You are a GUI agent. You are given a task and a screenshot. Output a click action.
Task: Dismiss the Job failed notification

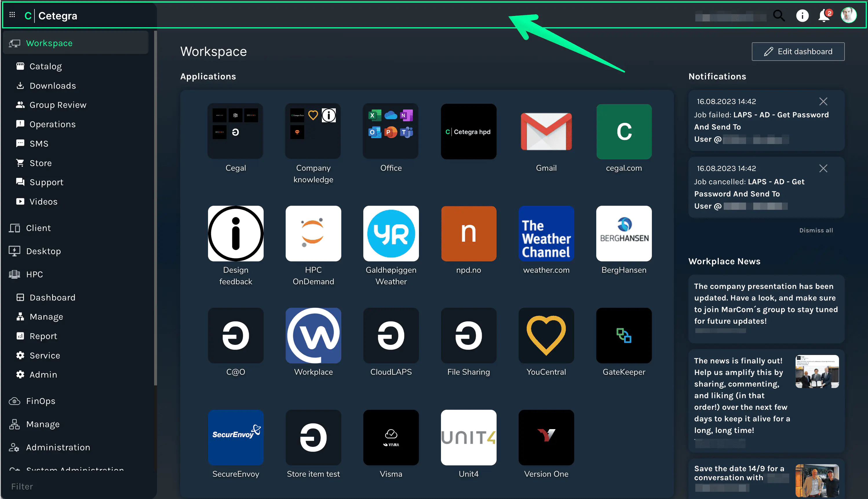click(x=823, y=101)
